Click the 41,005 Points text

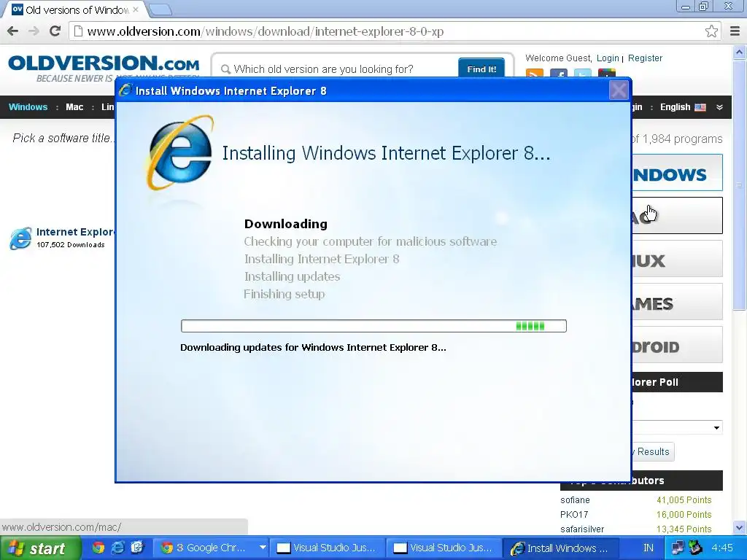[684, 500]
